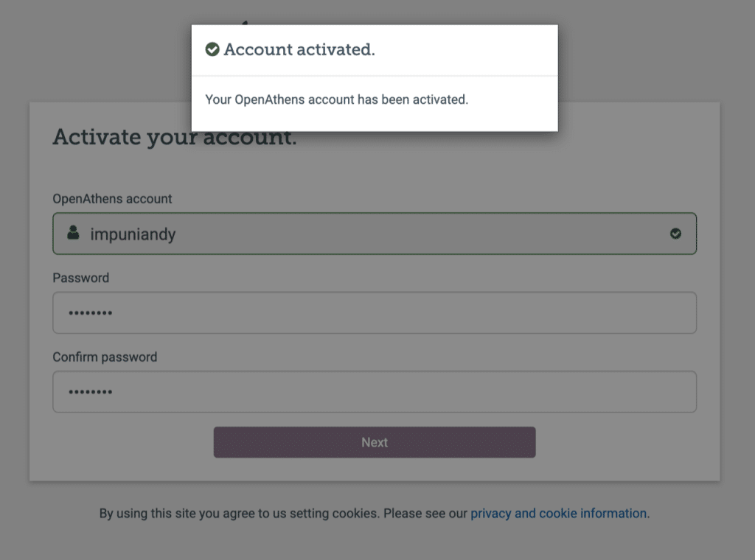Click the dimmed page backdrop below the form
755x560 pixels.
(377, 542)
